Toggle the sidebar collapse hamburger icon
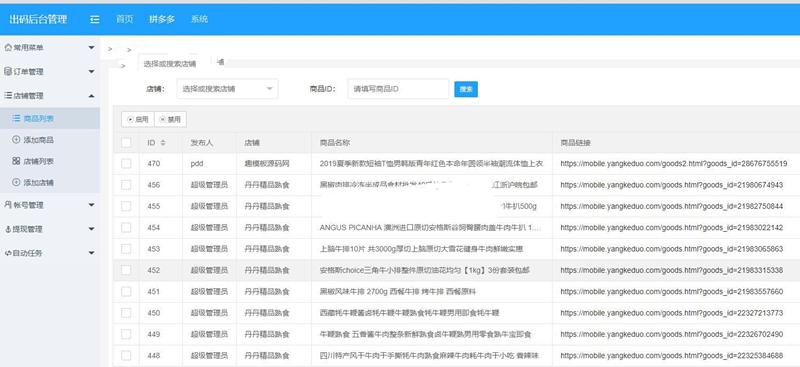Image resolution: width=800 pixels, height=367 pixels. click(94, 19)
